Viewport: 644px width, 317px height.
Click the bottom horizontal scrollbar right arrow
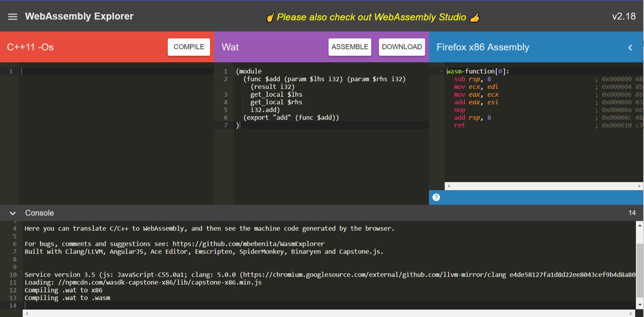pyautogui.click(x=632, y=314)
